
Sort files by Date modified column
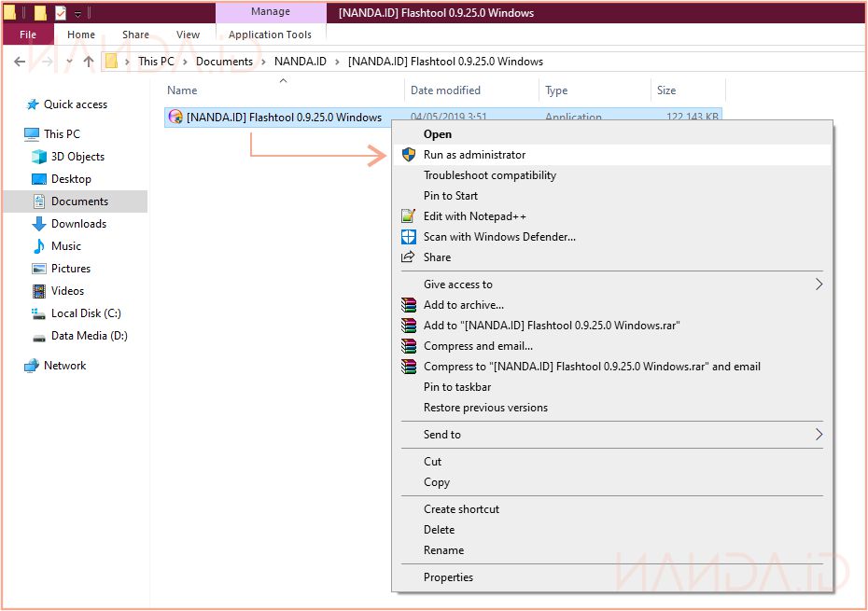pos(445,90)
